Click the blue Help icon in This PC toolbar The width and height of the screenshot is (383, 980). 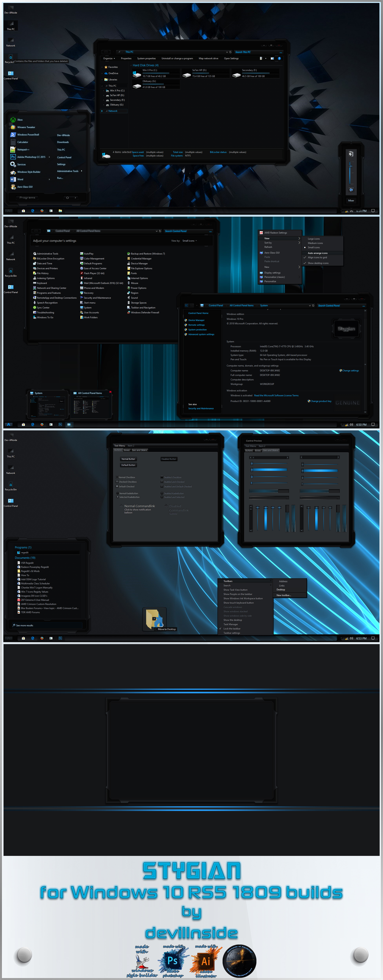[279, 58]
